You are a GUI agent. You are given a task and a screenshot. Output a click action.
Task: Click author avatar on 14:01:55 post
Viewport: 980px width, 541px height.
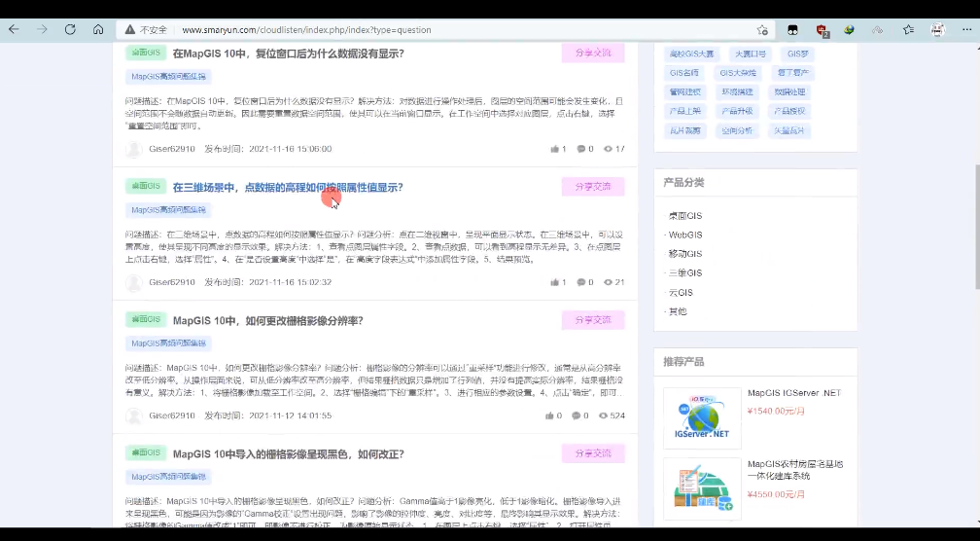pyautogui.click(x=134, y=415)
